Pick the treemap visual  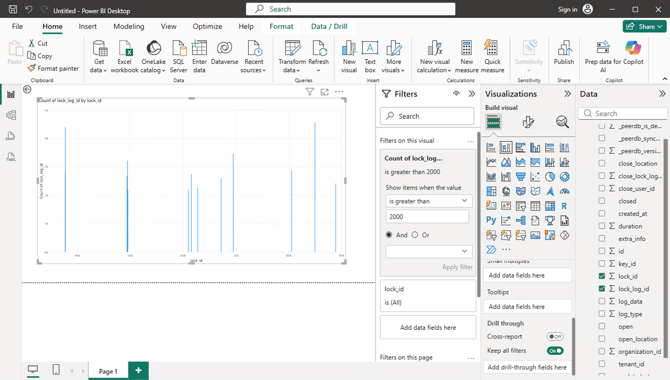click(491, 191)
